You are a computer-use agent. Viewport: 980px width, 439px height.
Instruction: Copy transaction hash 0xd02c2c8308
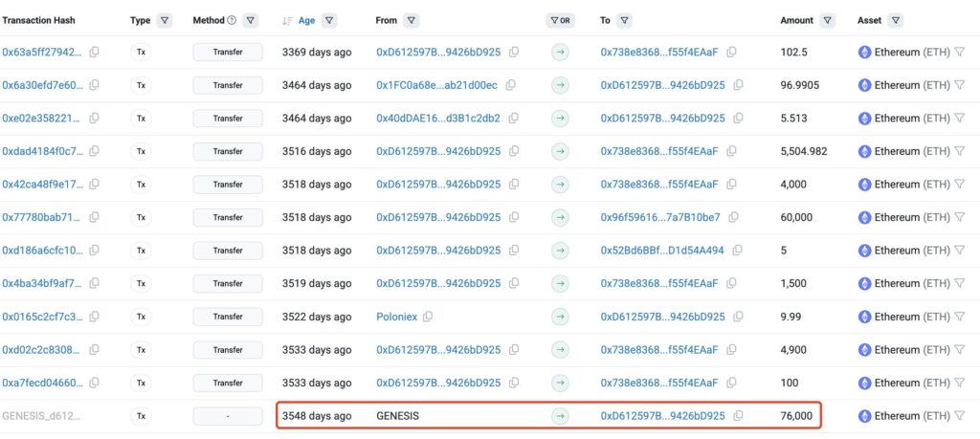pos(94,350)
